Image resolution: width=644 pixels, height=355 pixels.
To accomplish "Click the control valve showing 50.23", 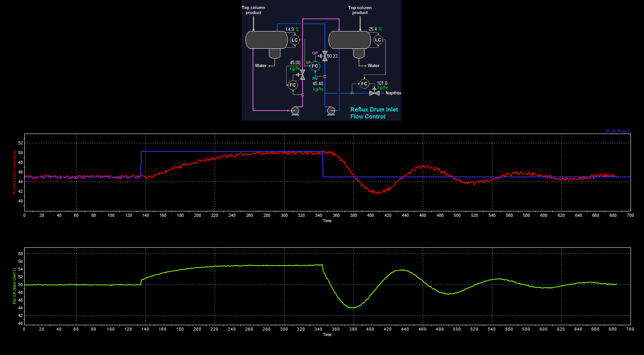I will click(x=325, y=56).
